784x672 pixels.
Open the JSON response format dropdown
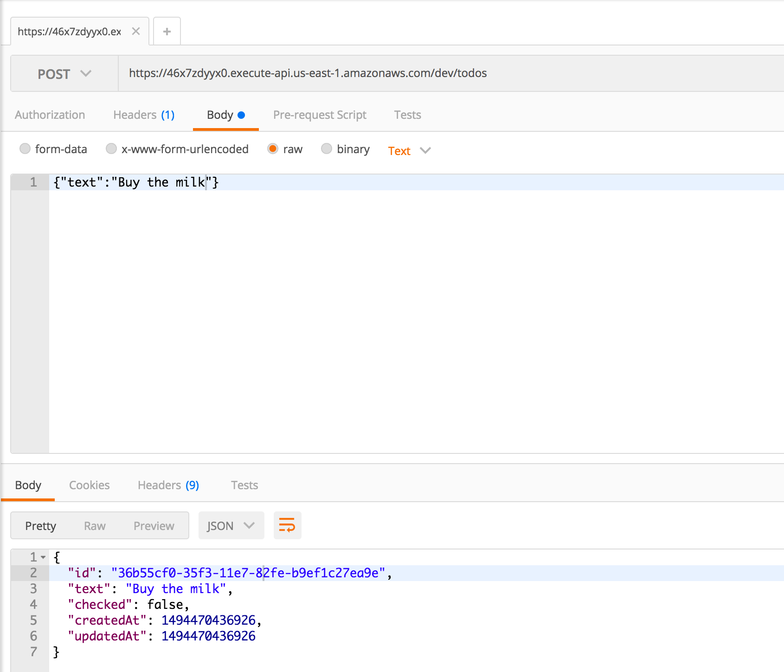tap(231, 525)
